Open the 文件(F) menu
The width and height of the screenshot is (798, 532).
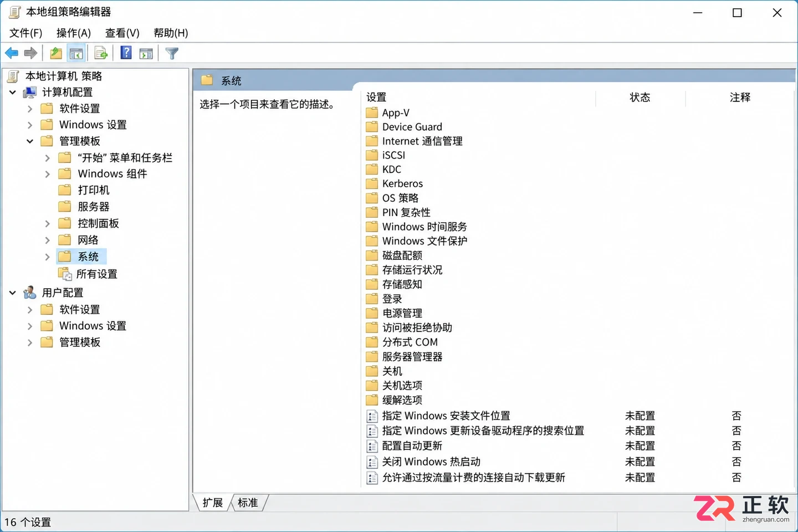(26, 33)
